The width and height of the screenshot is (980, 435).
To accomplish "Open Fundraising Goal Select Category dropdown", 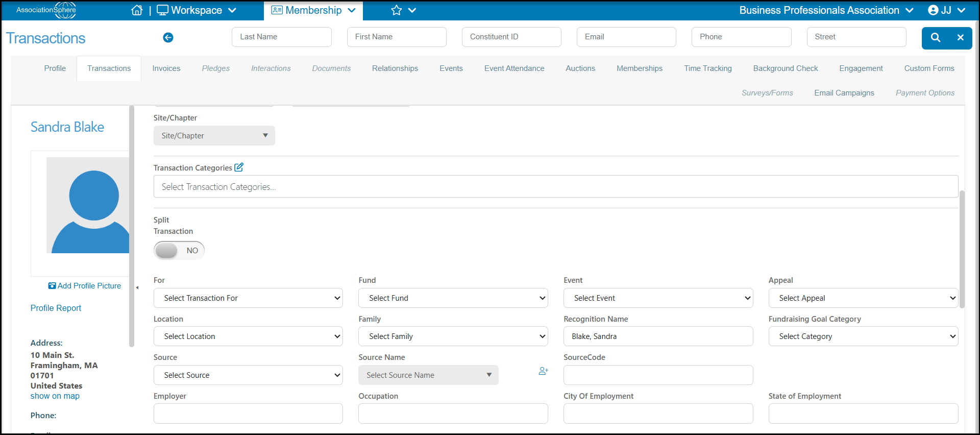I will click(864, 336).
